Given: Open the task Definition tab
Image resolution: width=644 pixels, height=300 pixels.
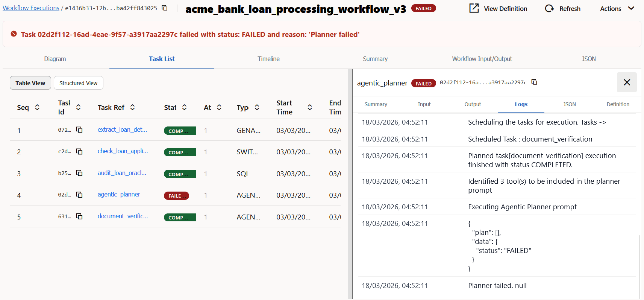Looking at the screenshot, I should point(618,104).
